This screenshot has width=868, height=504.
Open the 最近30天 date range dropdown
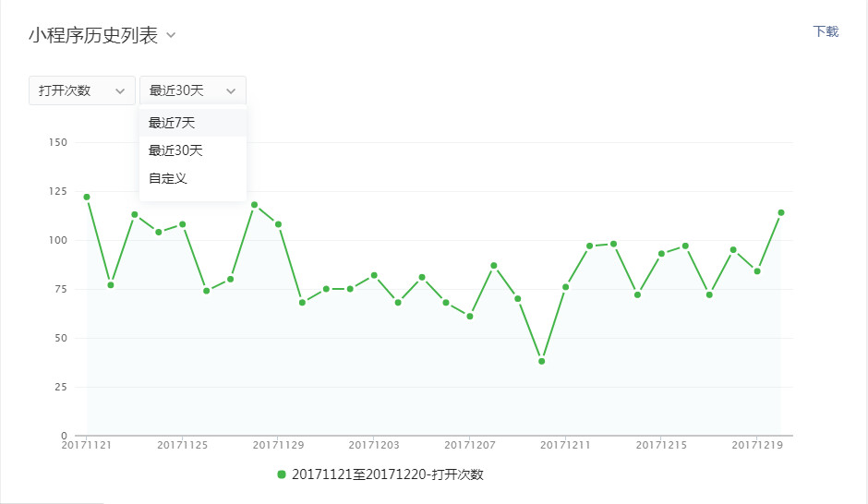pos(193,90)
